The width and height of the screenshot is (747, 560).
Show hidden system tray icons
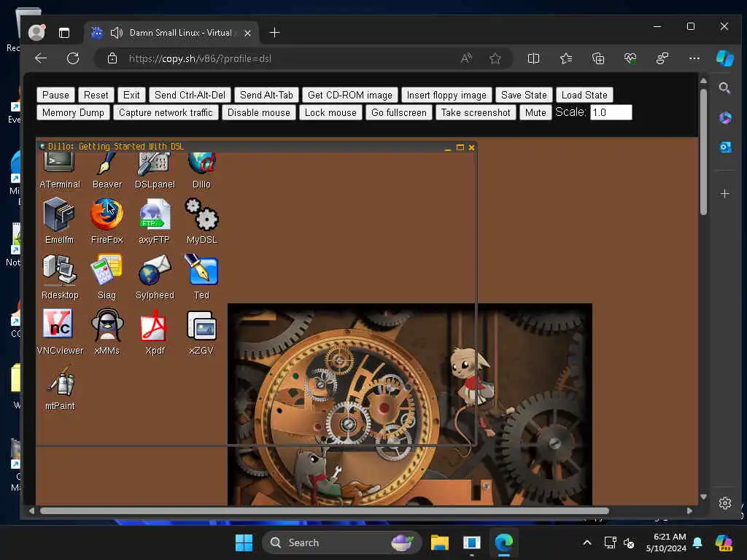pos(587,542)
